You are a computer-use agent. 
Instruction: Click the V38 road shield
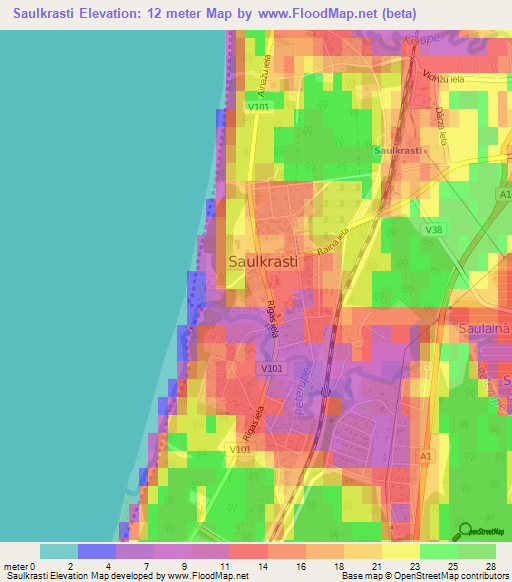pos(434,230)
